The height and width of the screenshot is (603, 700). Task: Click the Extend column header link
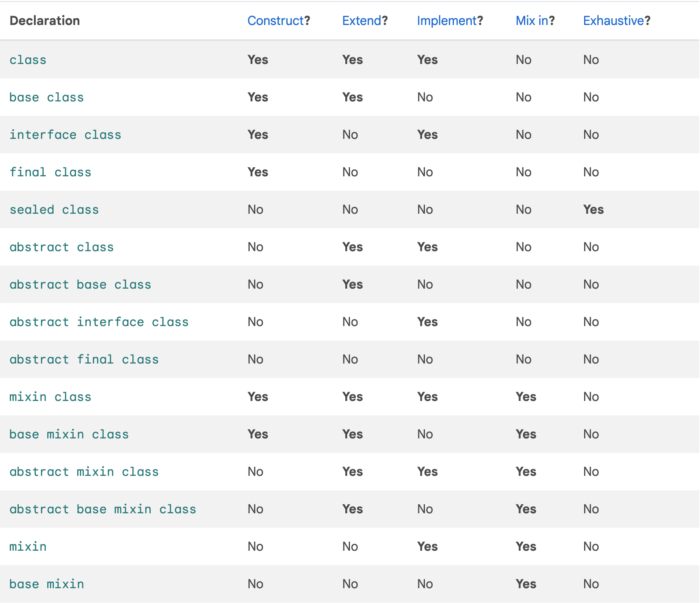pos(362,21)
